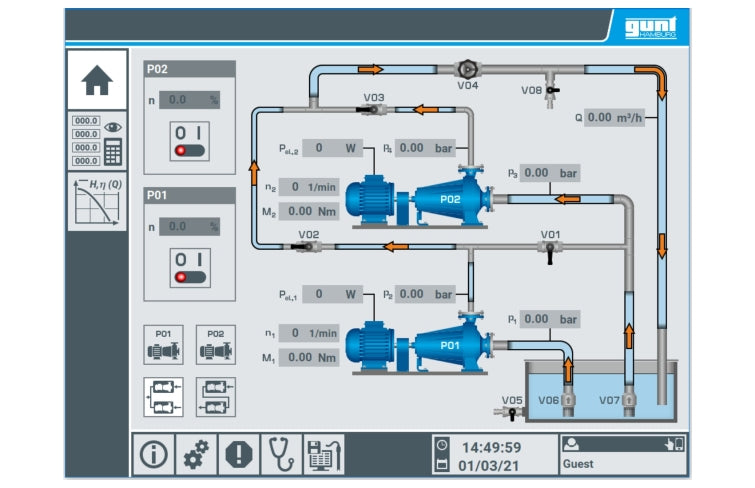Image resolution: width=755 pixels, height=488 pixels.
Task: Open settings with the gears icon
Action: point(195,454)
